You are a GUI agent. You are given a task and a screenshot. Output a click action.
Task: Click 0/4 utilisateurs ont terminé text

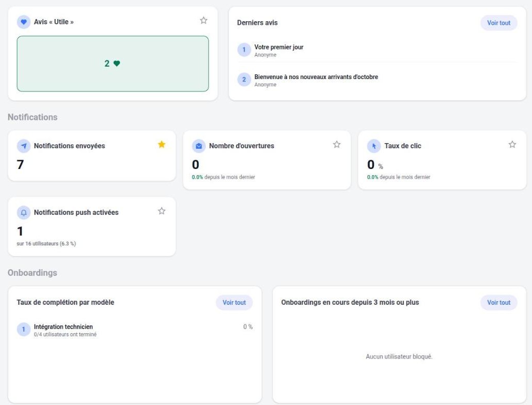(65, 334)
